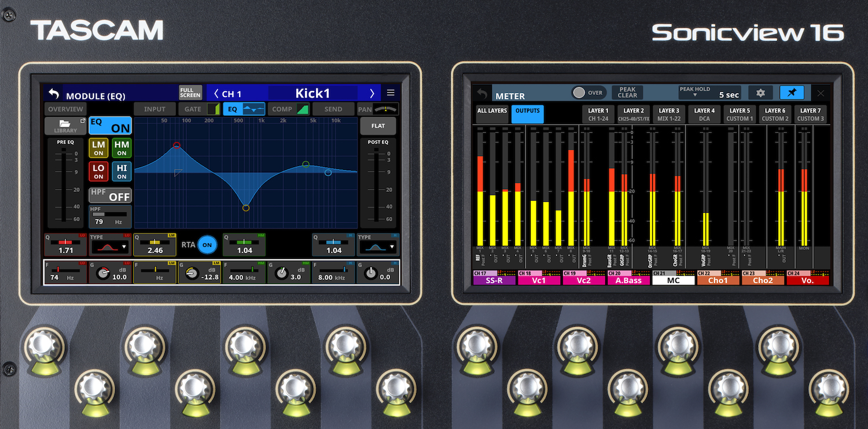Select LAYER 1 CH 1-24

click(598, 114)
